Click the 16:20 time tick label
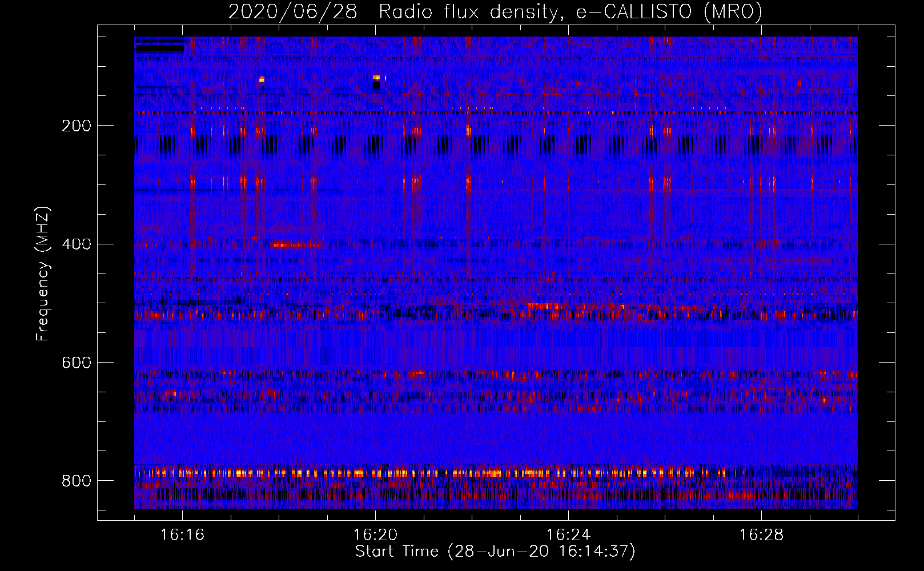The image size is (924, 571). tap(375, 535)
